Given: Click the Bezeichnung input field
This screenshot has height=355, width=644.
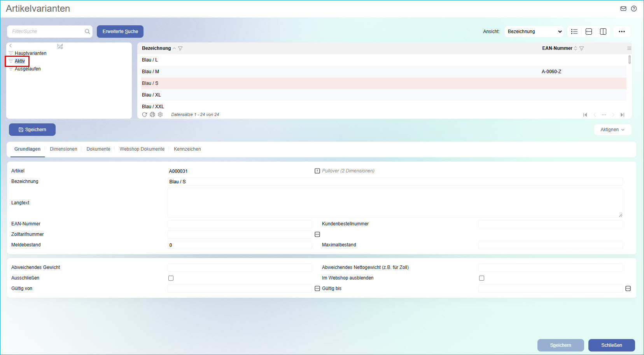Looking at the screenshot, I should tap(395, 182).
